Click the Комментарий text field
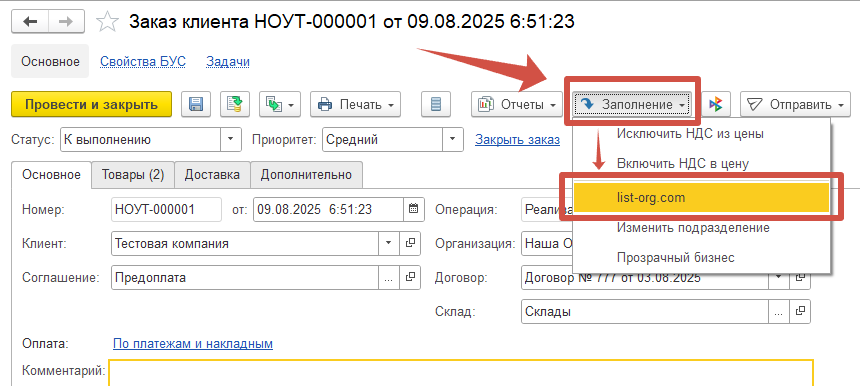Viewport: 860px width, 386px height. point(461,373)
